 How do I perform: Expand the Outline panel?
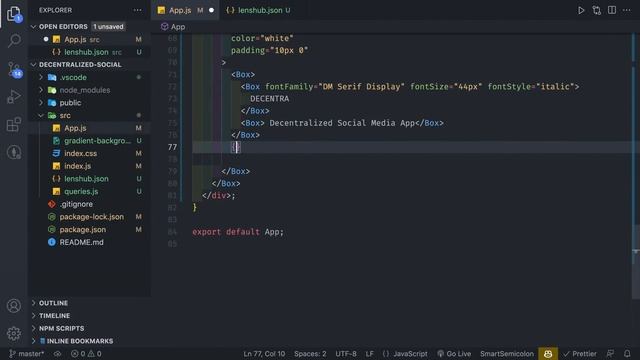click(89, 303)
